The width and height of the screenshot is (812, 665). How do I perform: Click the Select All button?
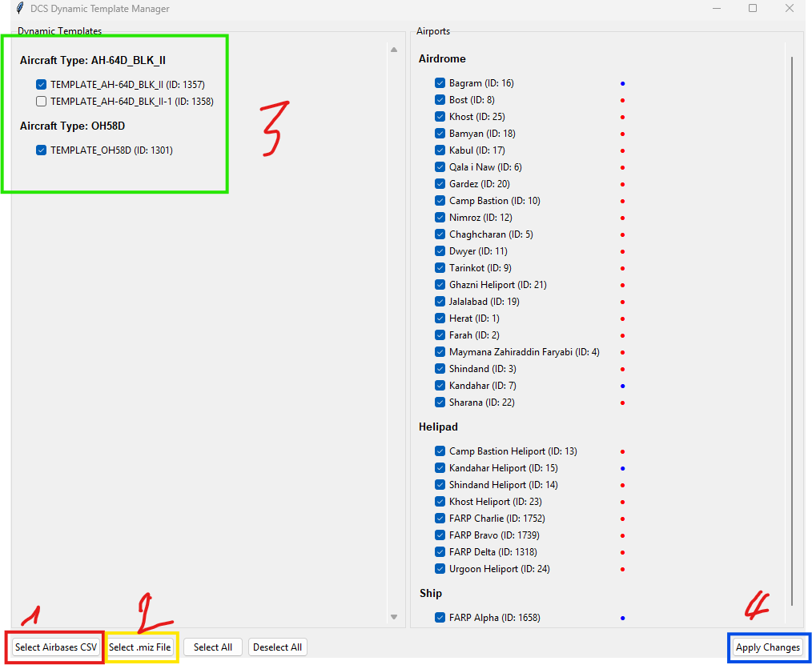click(213, 647)
